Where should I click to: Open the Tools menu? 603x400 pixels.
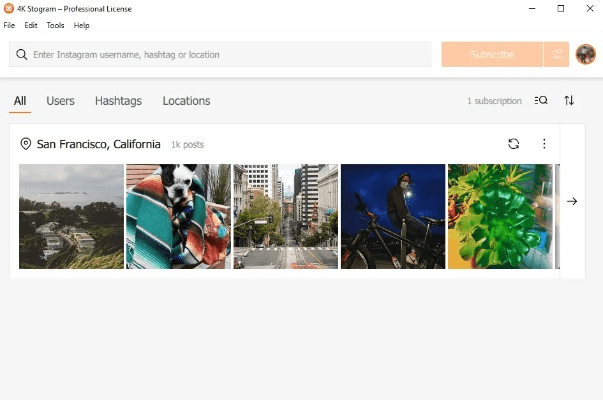coord(55,25)
